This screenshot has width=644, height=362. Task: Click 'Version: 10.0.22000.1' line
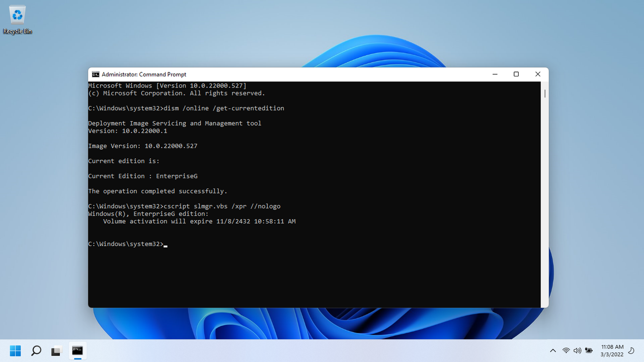tap(127, 131)
